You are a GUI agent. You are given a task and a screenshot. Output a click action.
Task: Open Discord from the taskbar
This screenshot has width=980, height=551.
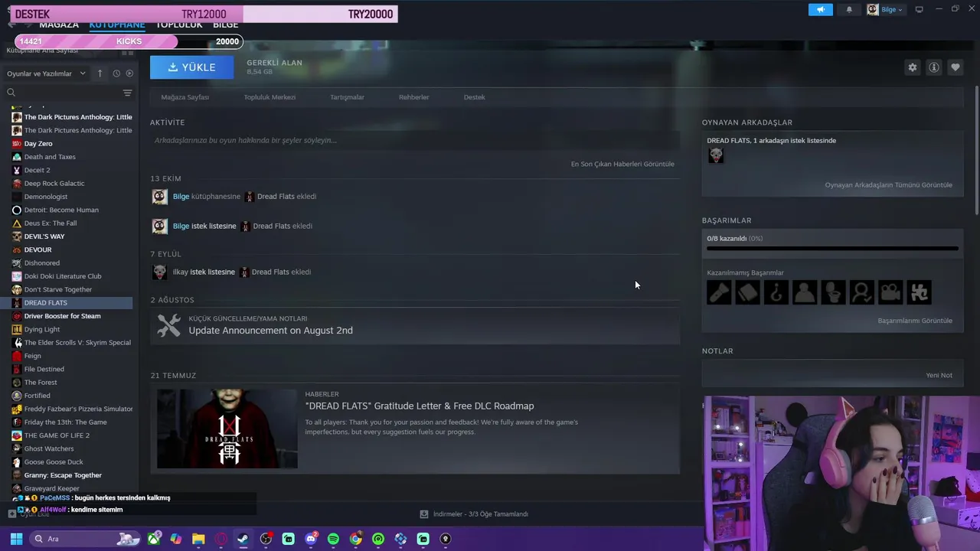[311, 539]
